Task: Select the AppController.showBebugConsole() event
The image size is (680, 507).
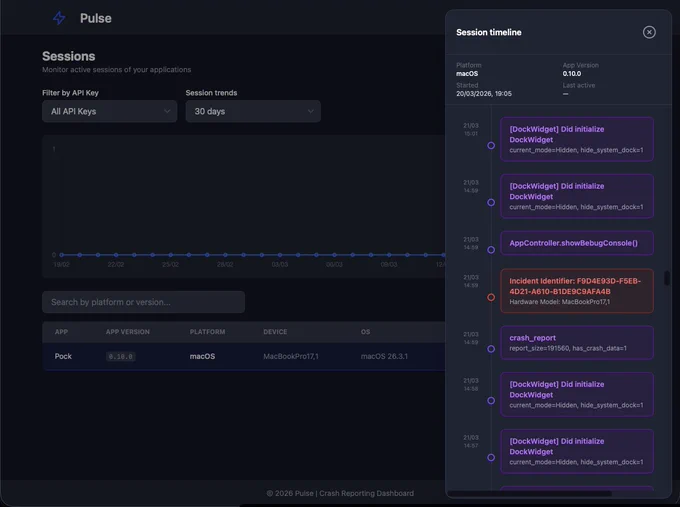Action: (x=577, y=243)
